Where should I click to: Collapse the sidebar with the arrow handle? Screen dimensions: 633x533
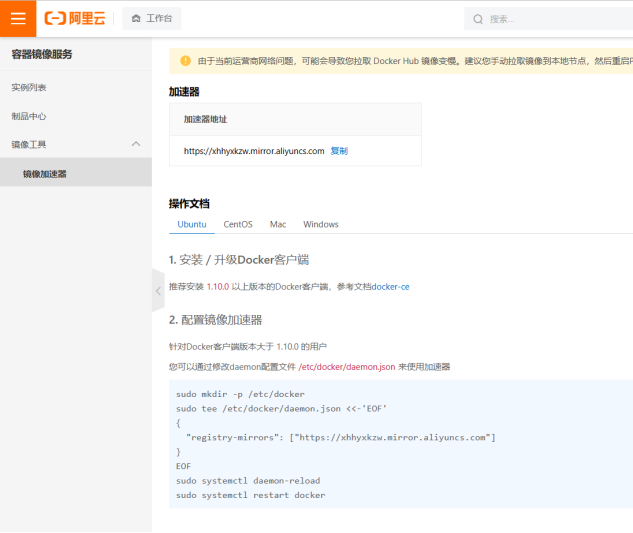158,291
